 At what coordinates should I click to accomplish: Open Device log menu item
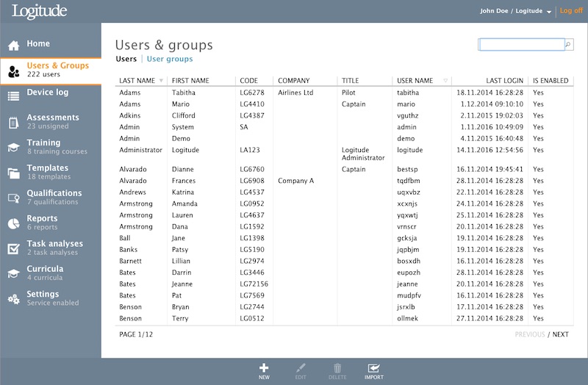[48, 93]
